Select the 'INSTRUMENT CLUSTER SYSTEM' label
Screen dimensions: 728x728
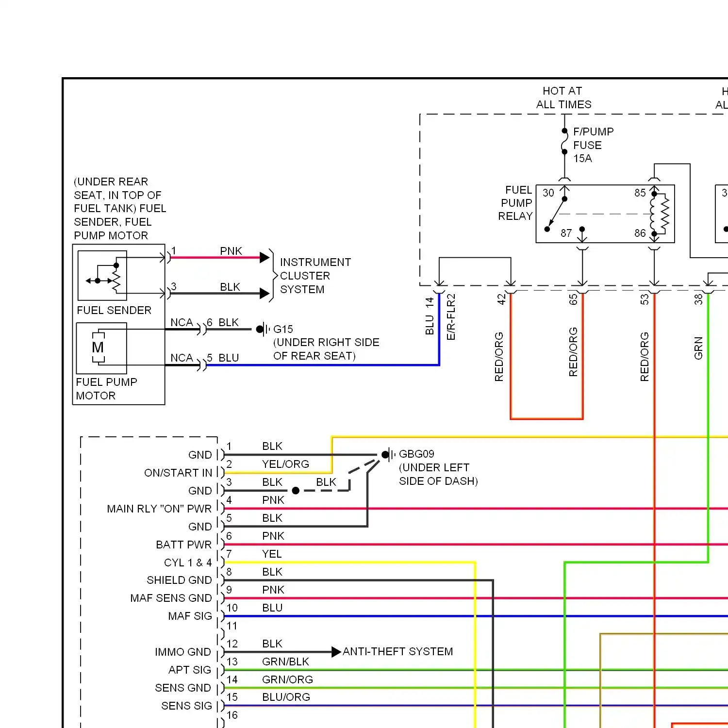pos(315,276)
